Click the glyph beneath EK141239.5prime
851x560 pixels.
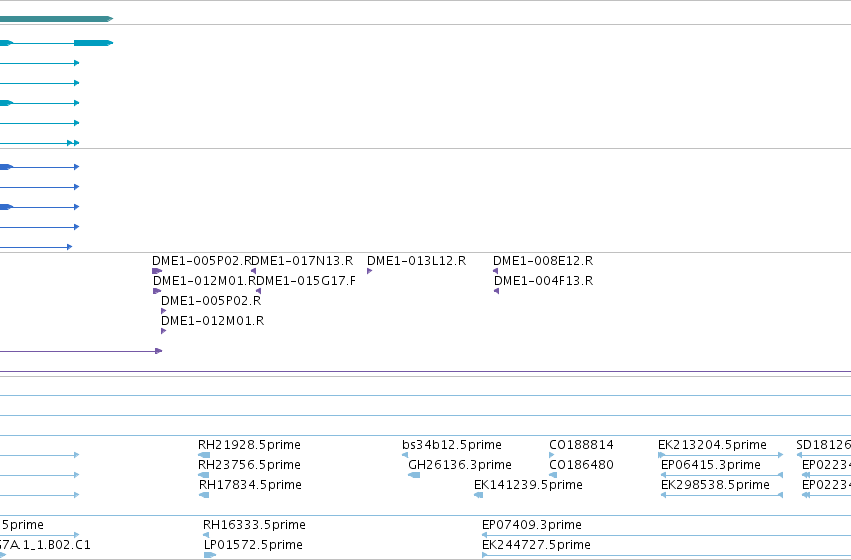click(x=479, y=495)
